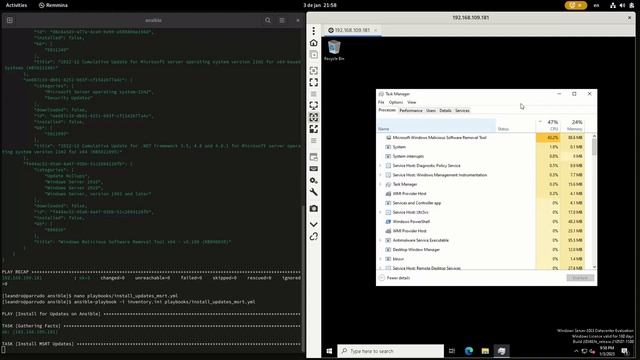Open ansible terminal hamburger menu
This screenshot has width=640, height=360.
tap(282, 20)
